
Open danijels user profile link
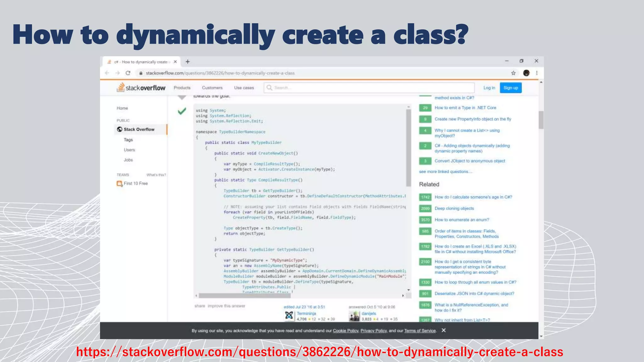[x=369, y=313]
